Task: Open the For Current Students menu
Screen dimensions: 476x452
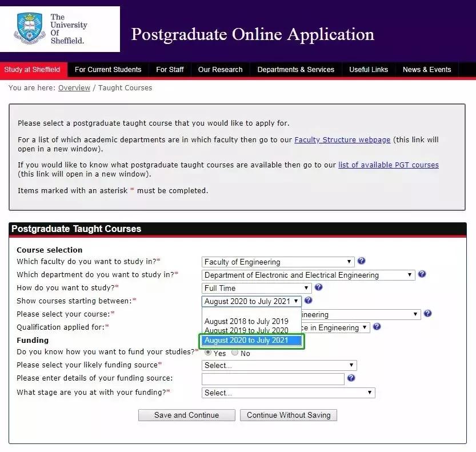Action: (108, 70)
